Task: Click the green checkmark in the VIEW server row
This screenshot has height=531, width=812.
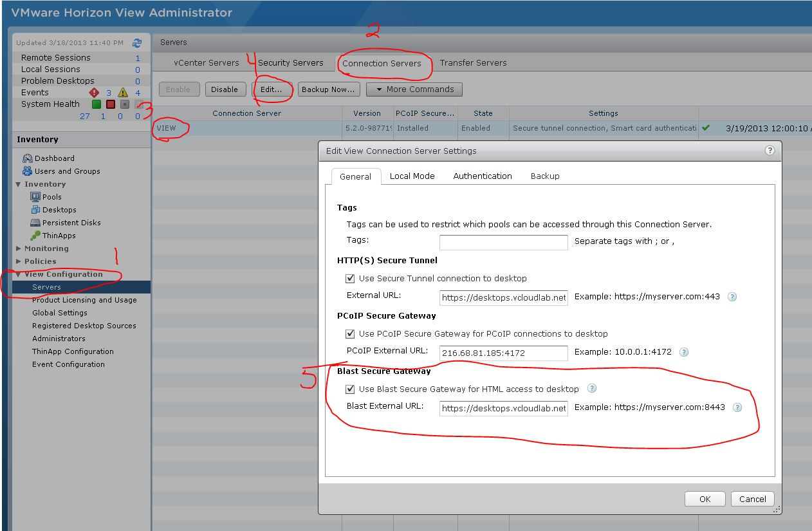Action: 706,128
